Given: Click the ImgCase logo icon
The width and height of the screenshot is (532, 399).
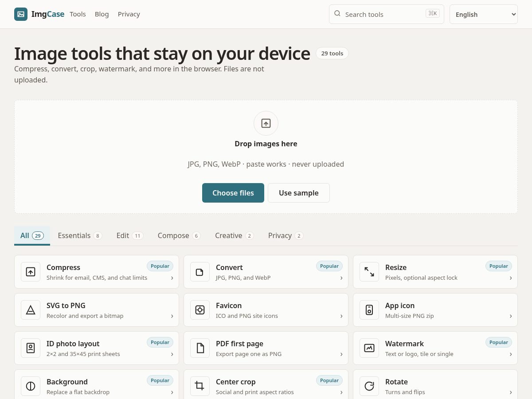Looking at the screenshot, I should [x=21, y=14].
